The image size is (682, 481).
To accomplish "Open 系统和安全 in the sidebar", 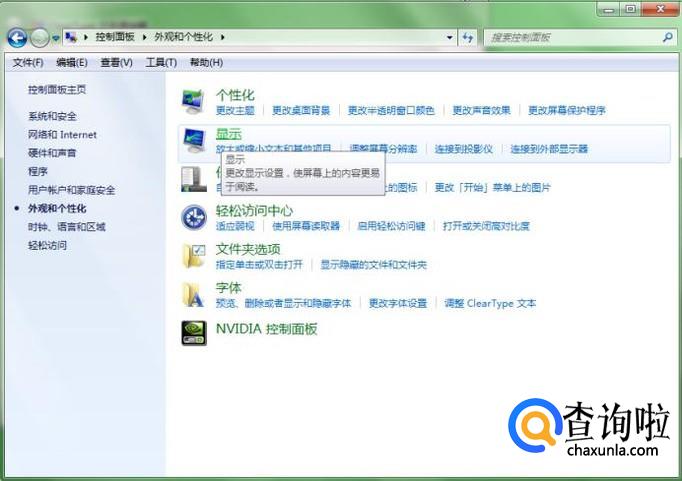I will click(52, 116).
